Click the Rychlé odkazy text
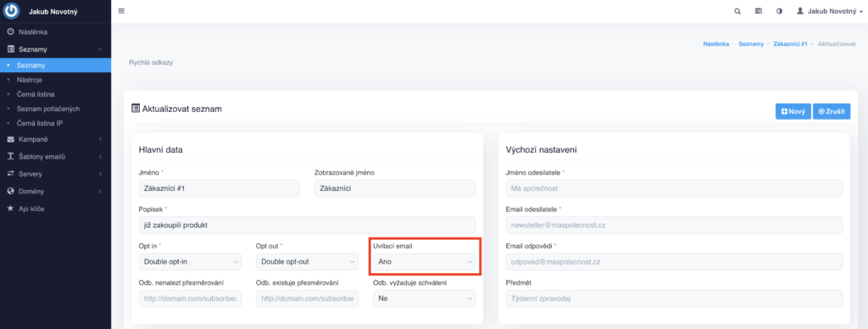 [x=151, y=63]
